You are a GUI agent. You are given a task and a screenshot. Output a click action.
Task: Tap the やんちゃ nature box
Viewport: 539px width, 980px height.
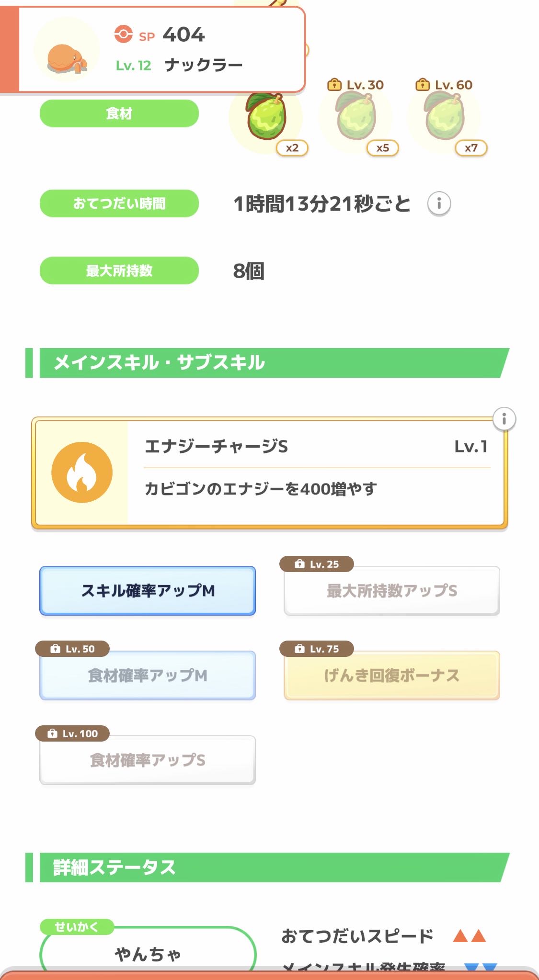[148, 953]
